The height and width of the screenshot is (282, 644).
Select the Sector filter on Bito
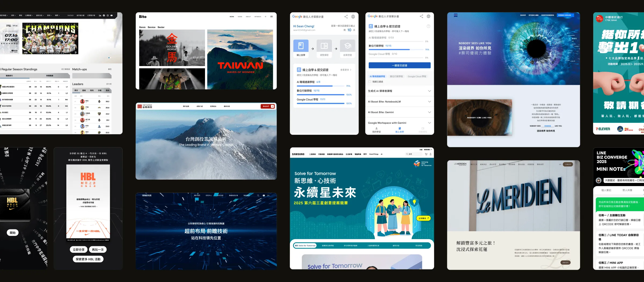point(161,27)
